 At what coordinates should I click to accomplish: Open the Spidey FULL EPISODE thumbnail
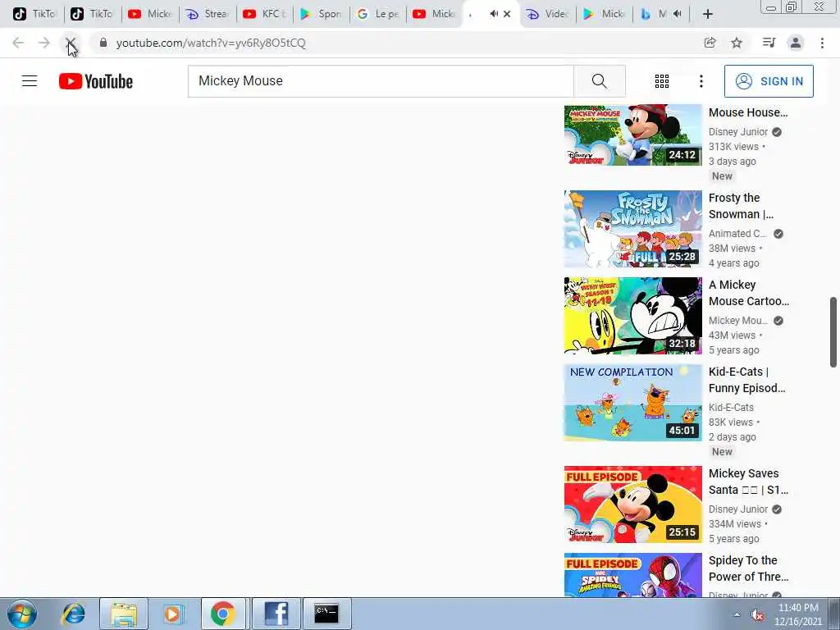632,575
